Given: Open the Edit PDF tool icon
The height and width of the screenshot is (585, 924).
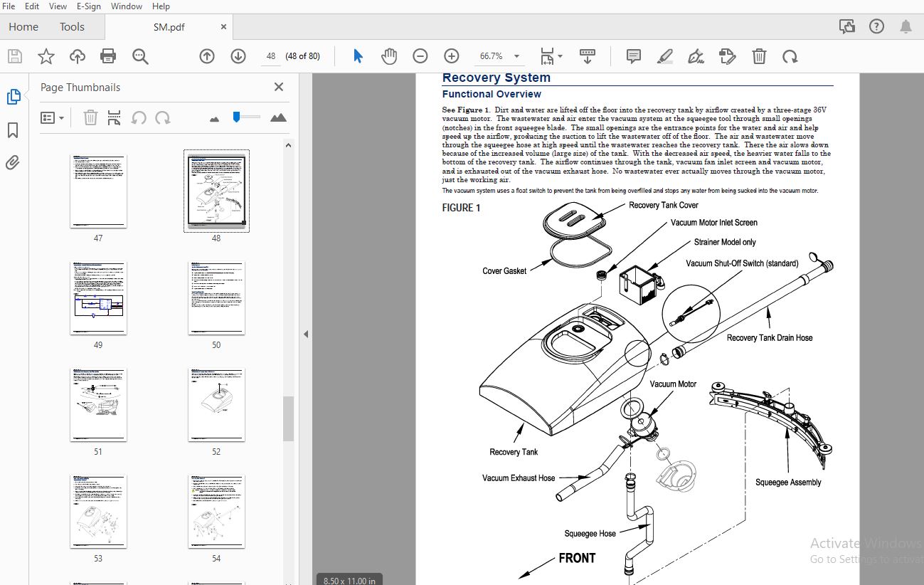Looking at the screenshot, I should click(727, 56).
